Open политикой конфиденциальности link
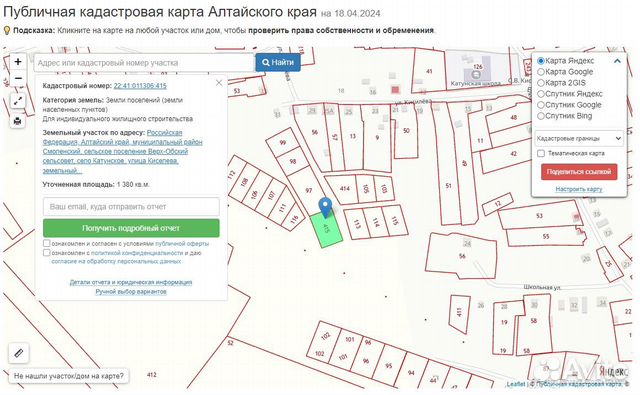This screenshot has height=395, width=640. [137, 253]
